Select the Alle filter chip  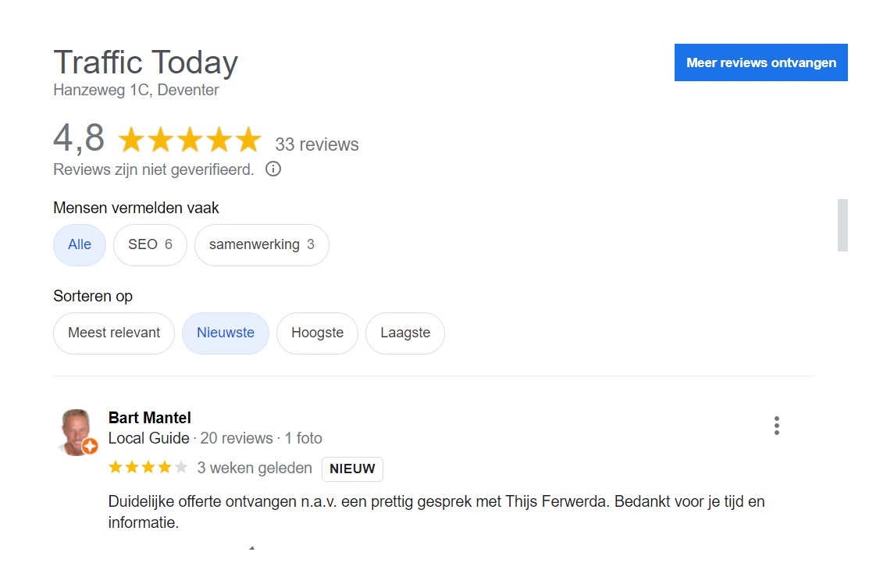click(80, 244)
